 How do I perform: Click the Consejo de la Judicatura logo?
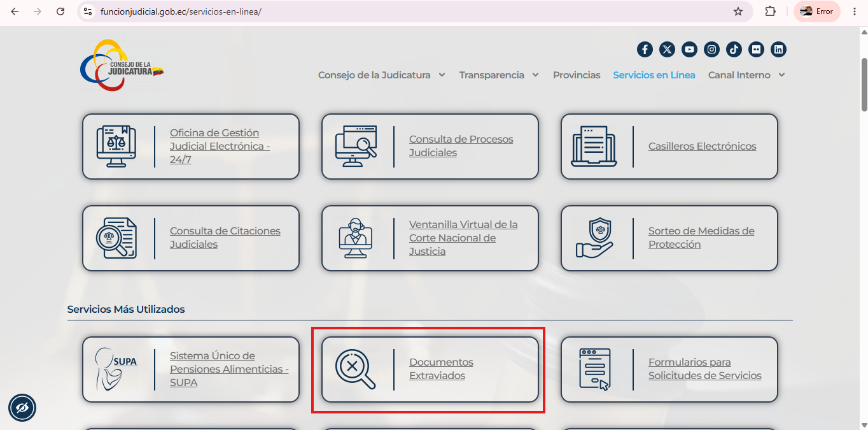122,66
